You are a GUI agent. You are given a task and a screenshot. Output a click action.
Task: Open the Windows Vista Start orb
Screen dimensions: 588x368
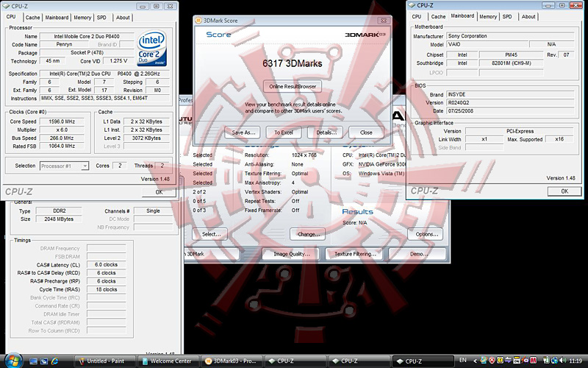tap(14, 361)
